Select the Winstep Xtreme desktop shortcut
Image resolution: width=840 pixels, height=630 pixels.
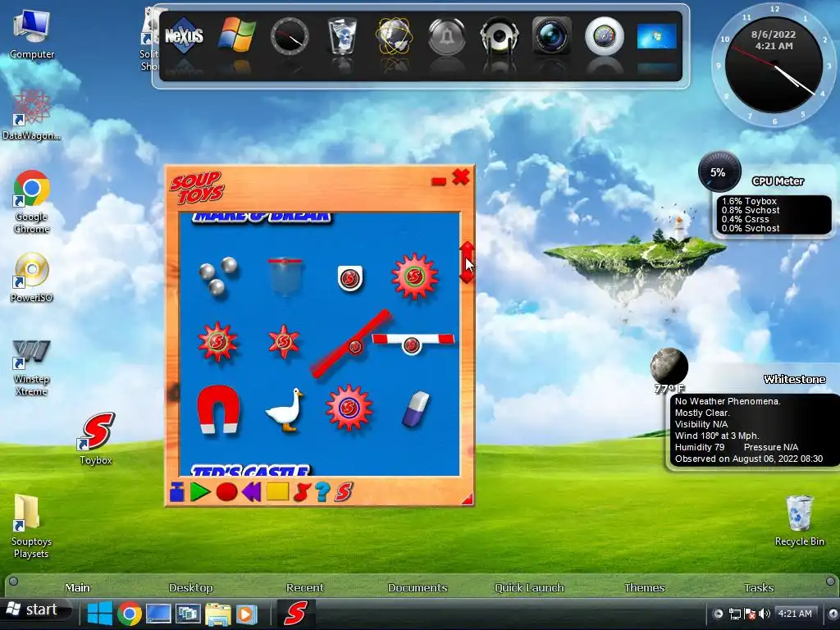click(x=32, y=367)
